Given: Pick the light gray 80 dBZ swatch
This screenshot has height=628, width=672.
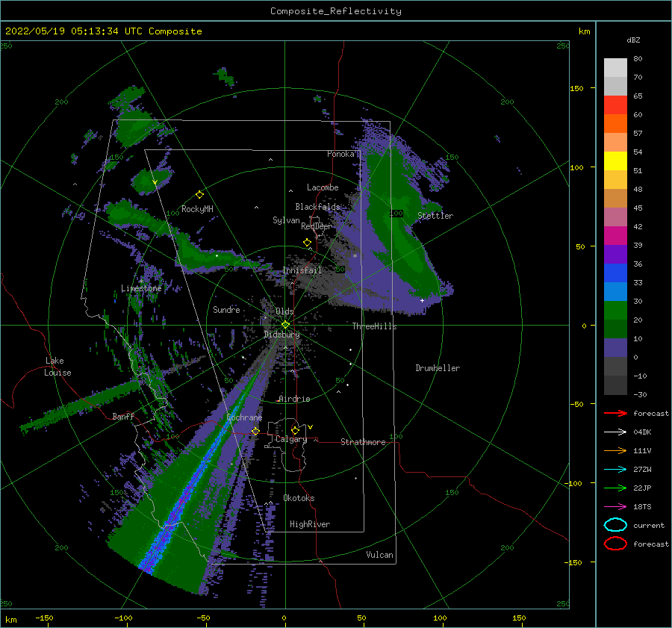Looking at the screenshot, I should [615, 67].
